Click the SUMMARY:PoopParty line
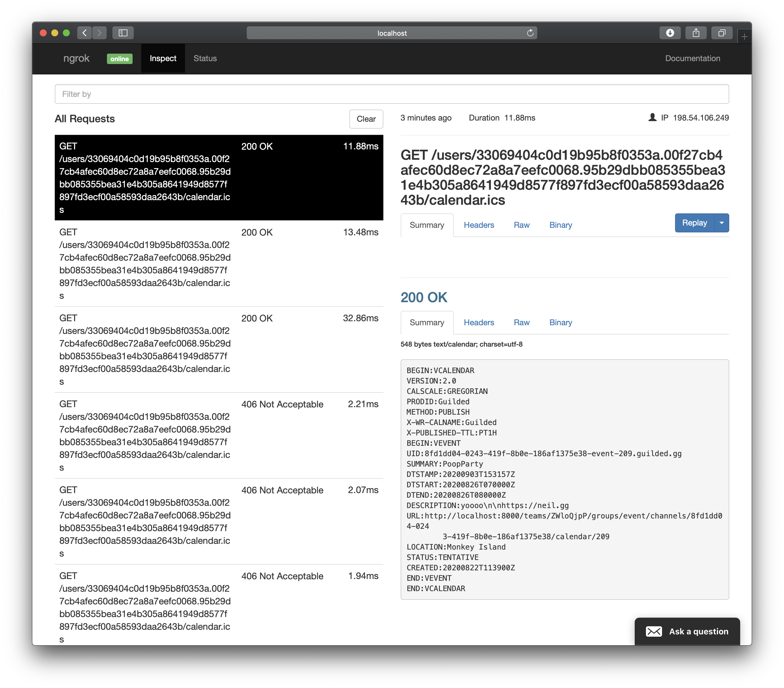The width and height of the screenshot is (784, 688). click(x=444, y=464)
